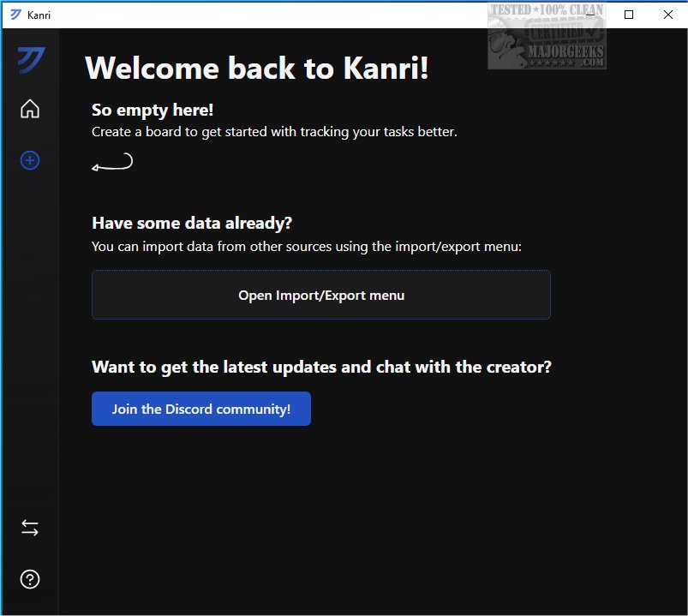Click the 'Welcome back to Kanri!' heading
This screenshot has height=616, width=688.
pos(257,68)
